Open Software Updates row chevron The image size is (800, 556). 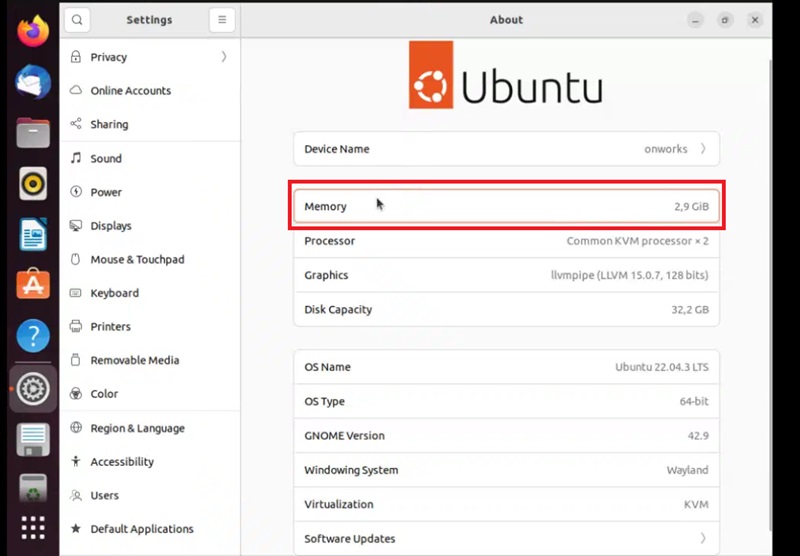click(x=703, y=538)
